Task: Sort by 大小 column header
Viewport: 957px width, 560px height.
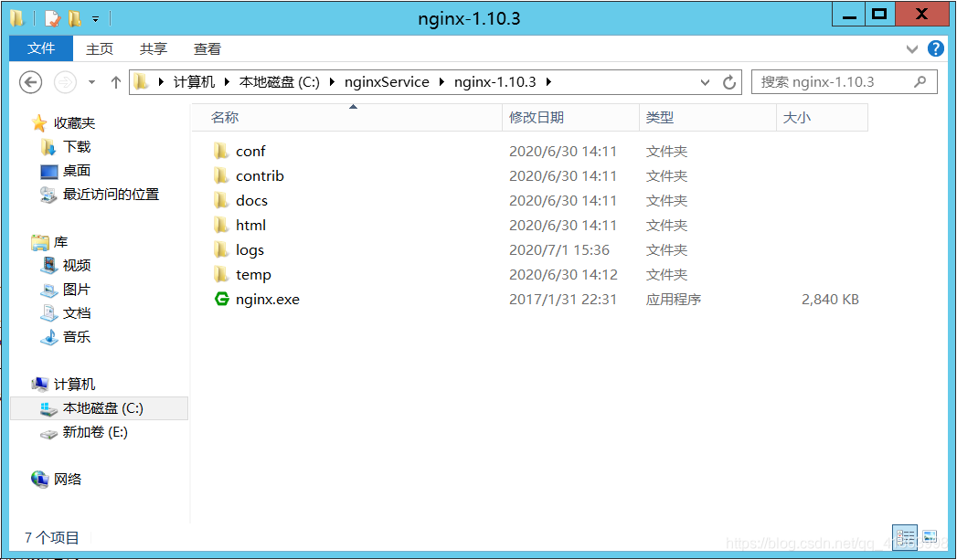Action: (x=822, y=117)
